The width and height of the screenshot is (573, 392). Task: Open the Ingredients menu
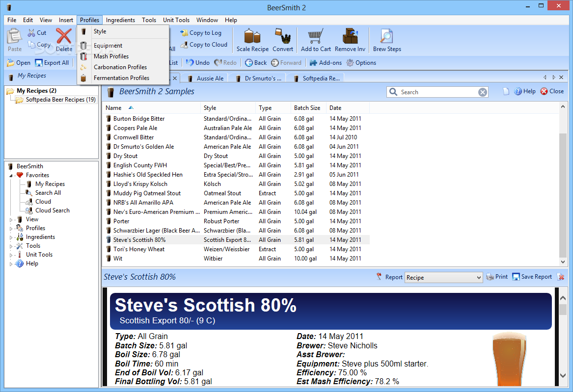click(x=120, y=20)
